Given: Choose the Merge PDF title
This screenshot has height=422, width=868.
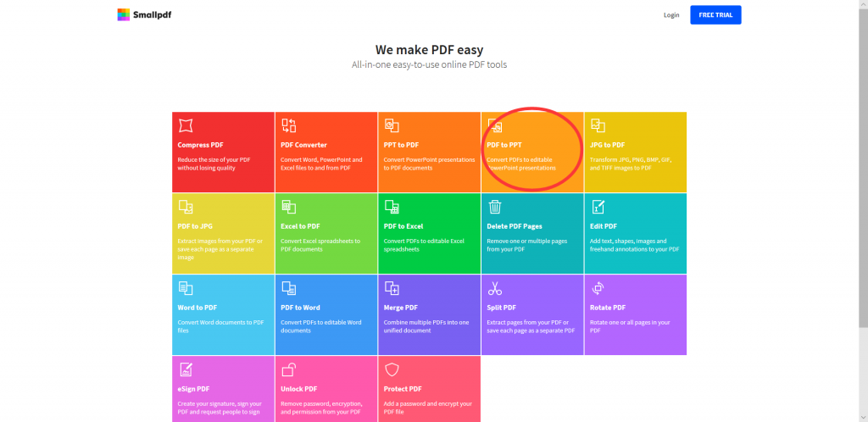Looking at the screenshot, I should point(400,308).
